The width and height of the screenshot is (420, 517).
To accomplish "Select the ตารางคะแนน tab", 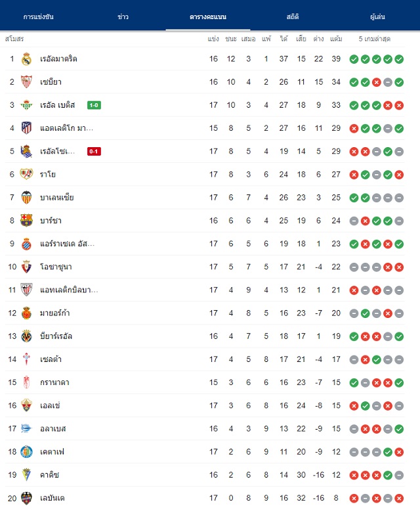I will [208, 17].
